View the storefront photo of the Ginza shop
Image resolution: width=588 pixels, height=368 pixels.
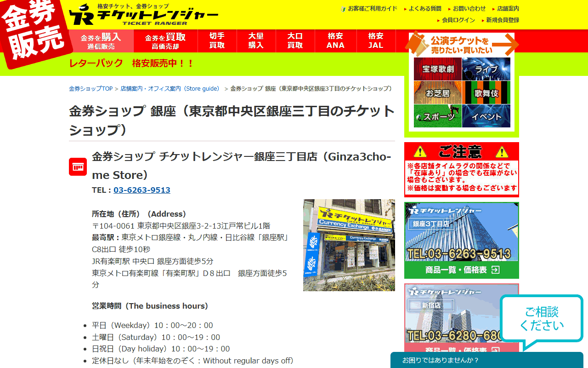(x=349, y=245)
